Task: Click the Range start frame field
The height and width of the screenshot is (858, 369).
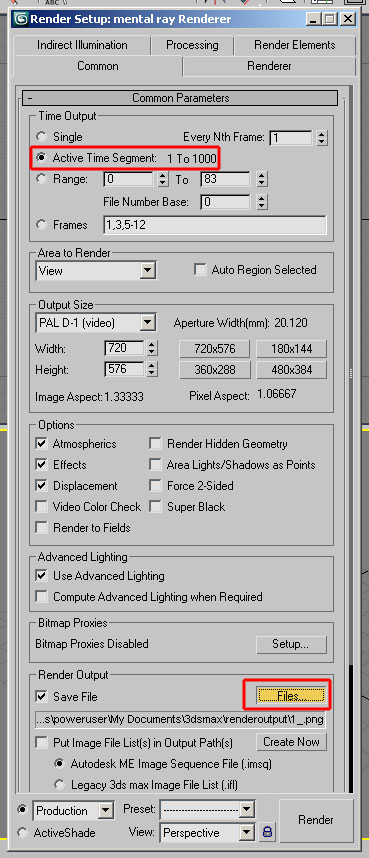Action: click(129, 179)
